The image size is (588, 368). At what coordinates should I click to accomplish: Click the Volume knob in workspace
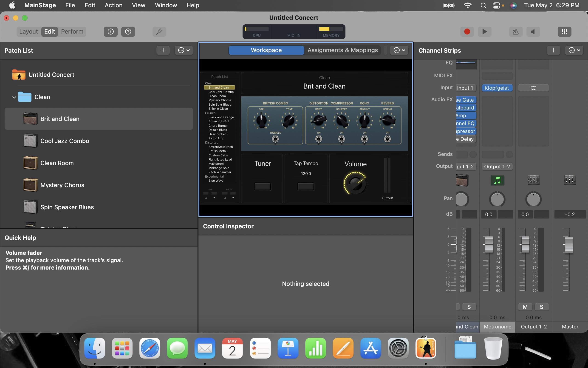pyautogui.click(x=355, y=183)
